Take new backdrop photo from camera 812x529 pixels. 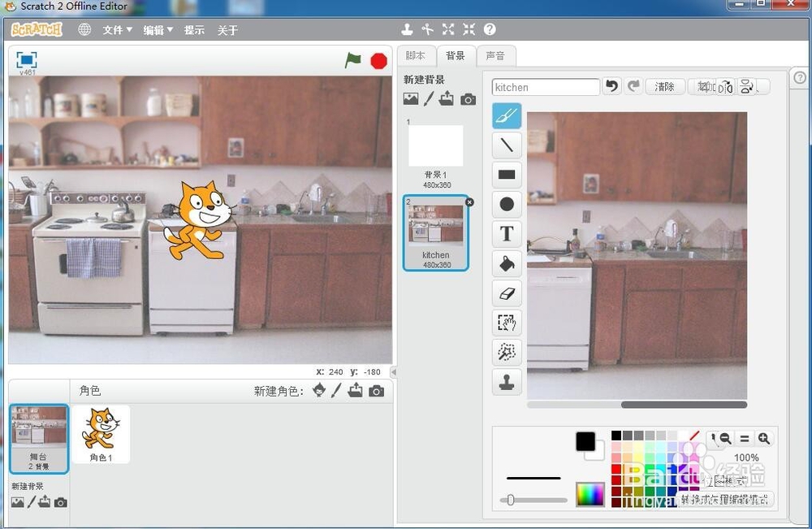point(469,99)
